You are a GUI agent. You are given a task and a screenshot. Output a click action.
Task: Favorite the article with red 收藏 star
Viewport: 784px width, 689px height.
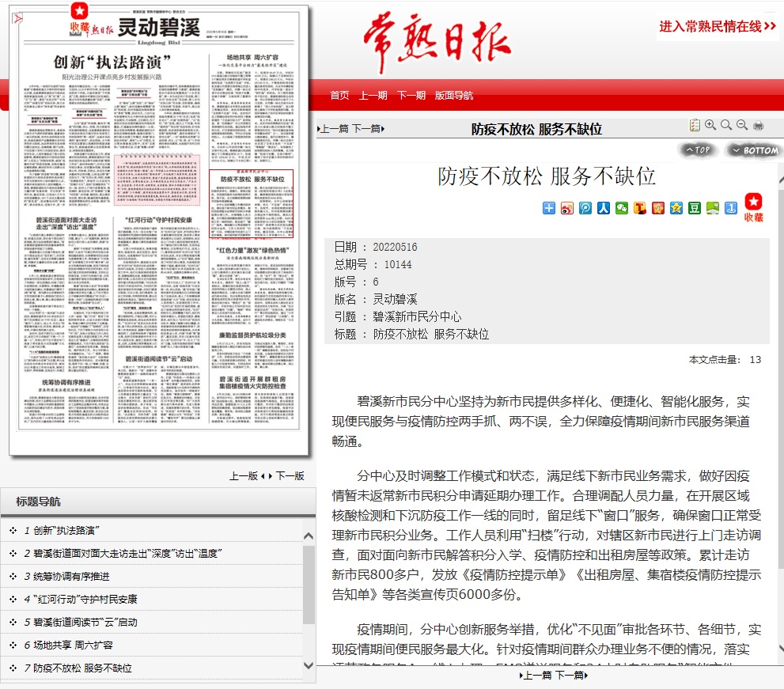click(x=753, y=207)
